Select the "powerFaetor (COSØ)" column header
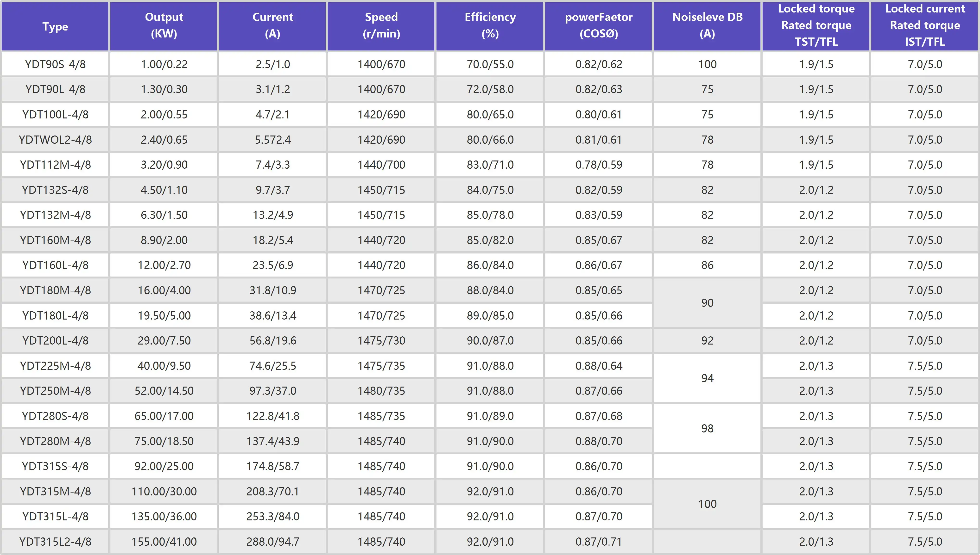The width and height of the screenshot is (980, 555). [x=599, y=25]
